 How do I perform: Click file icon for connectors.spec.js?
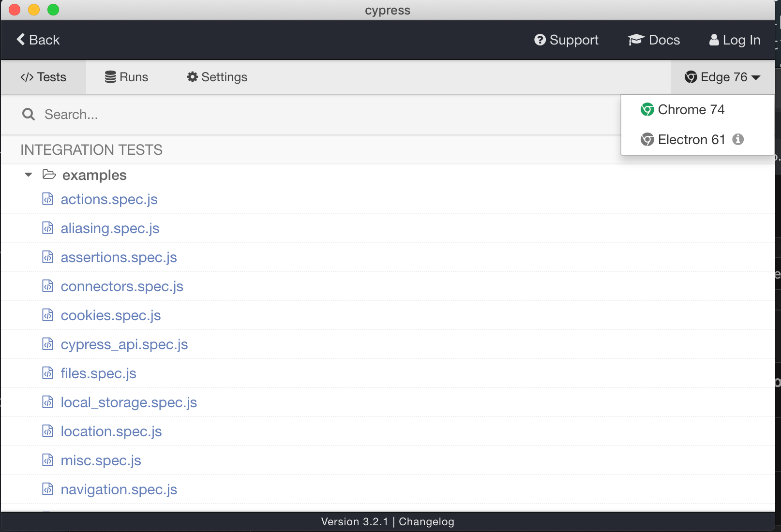coord(47,286)
